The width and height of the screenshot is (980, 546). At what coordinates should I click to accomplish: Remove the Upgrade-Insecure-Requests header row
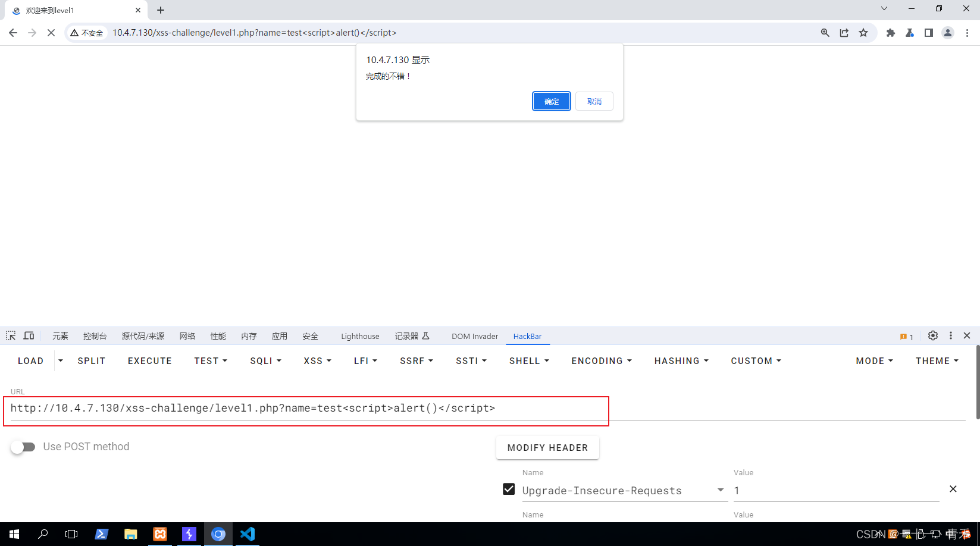point(953,489)
